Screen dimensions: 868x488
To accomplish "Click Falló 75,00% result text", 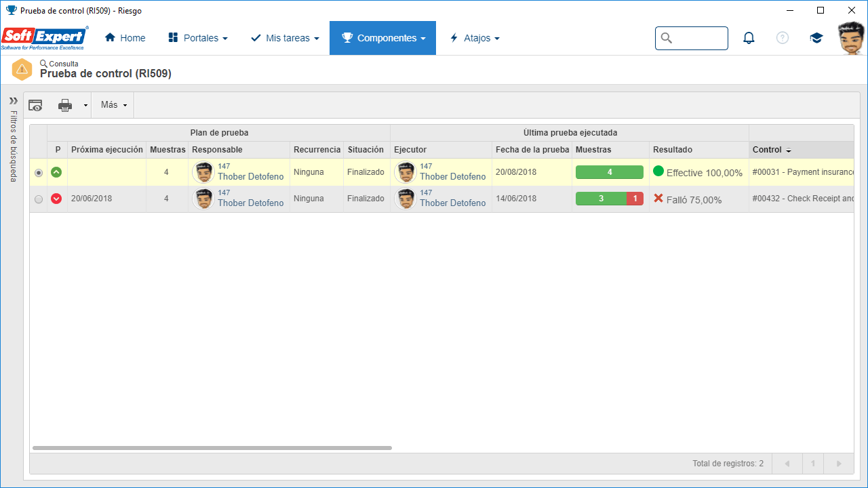I will (x=694, y=201).
